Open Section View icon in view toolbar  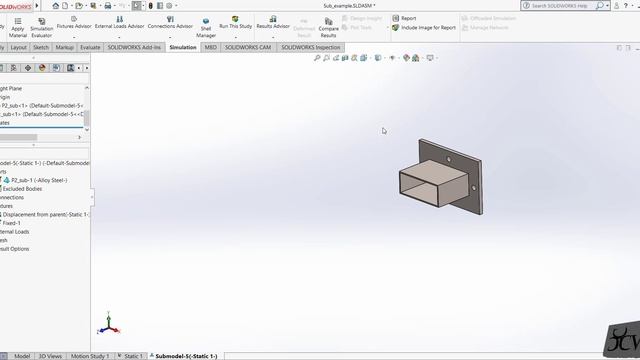pos(345,58)
